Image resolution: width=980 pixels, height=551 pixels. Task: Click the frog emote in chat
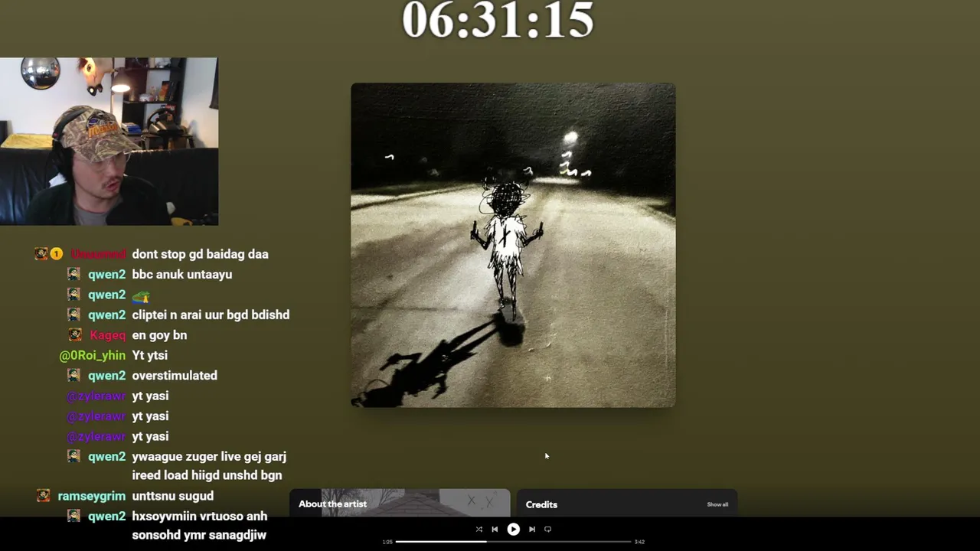pyautogui.click(x=141, y=295)
